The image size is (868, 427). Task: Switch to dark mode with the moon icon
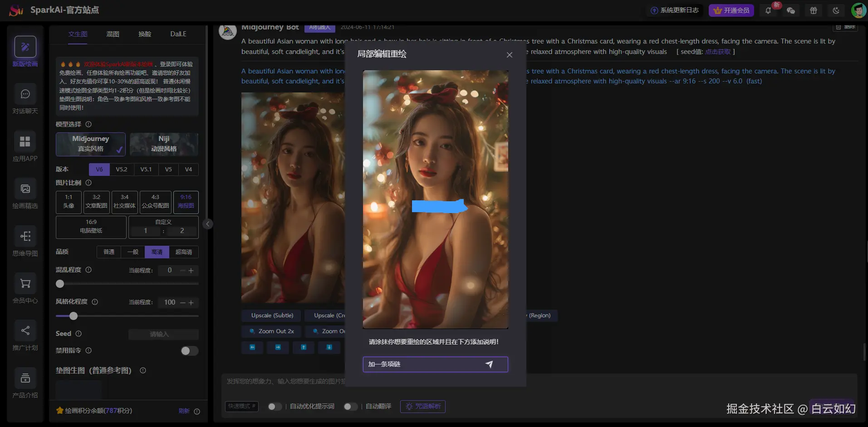click(836, 10)
